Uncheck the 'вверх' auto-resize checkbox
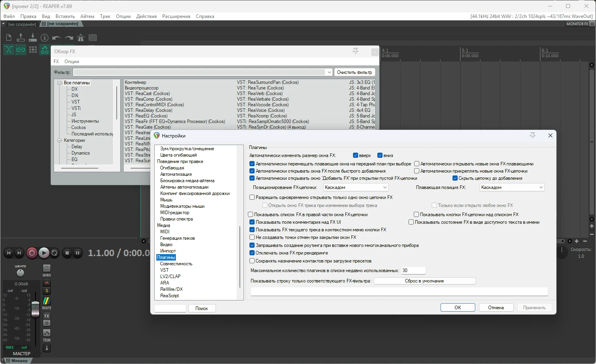Image resolution: width=596 pixels, height=364 pixels. [x=355, y=155]
